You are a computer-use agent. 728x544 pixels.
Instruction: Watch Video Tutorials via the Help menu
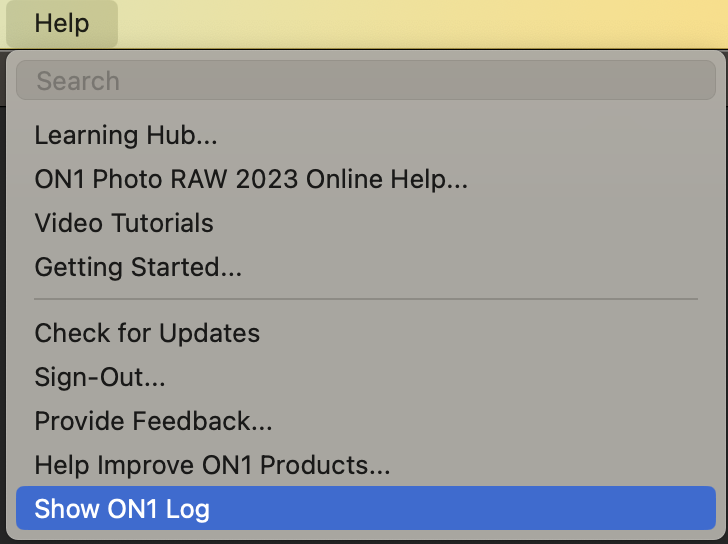(x=124, y=223)
